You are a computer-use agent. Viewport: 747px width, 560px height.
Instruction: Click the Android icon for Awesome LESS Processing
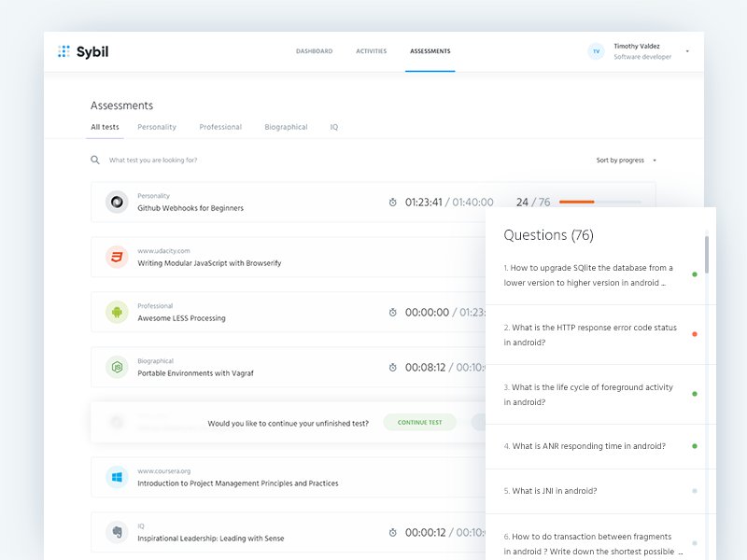(x=116, y=312)
